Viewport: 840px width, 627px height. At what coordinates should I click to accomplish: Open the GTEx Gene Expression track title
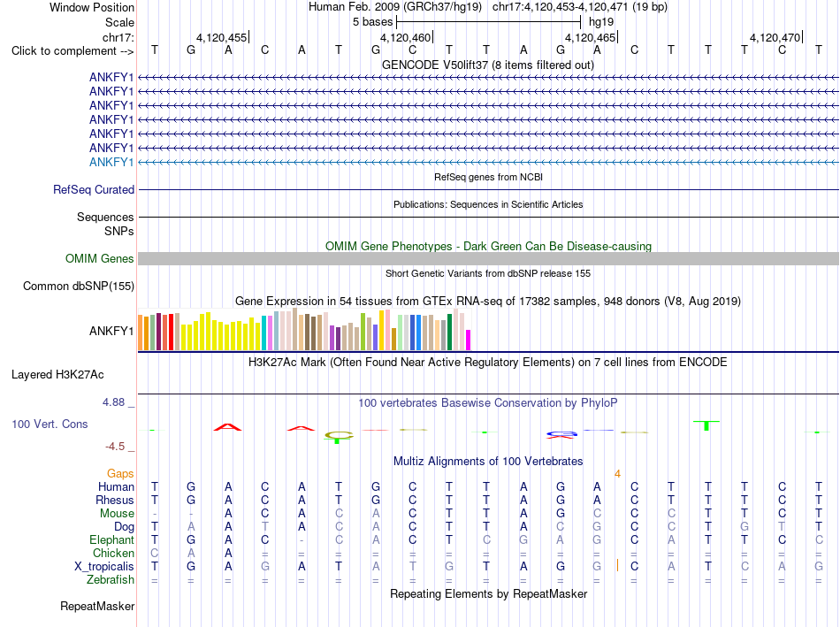(x=488, y=302)
